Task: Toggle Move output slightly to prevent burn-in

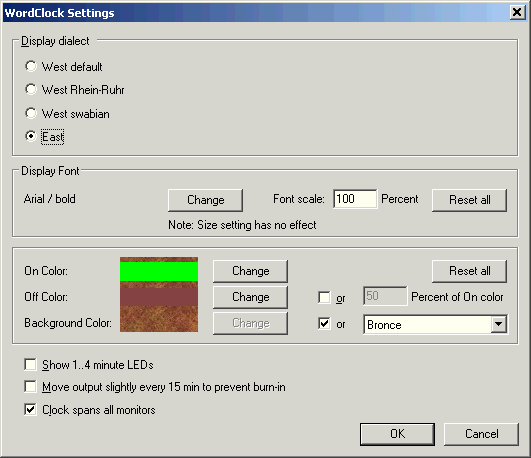Action: coord(30,387)
